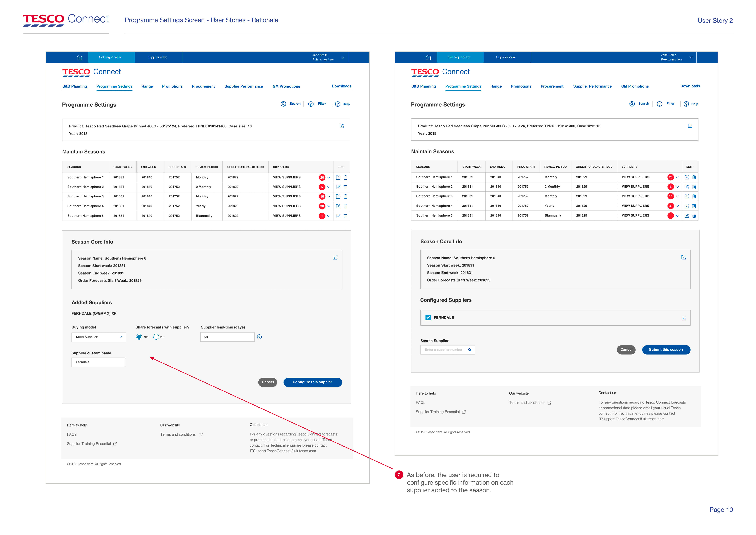Select No for share forecasts with supplier

tap(156, 337)
